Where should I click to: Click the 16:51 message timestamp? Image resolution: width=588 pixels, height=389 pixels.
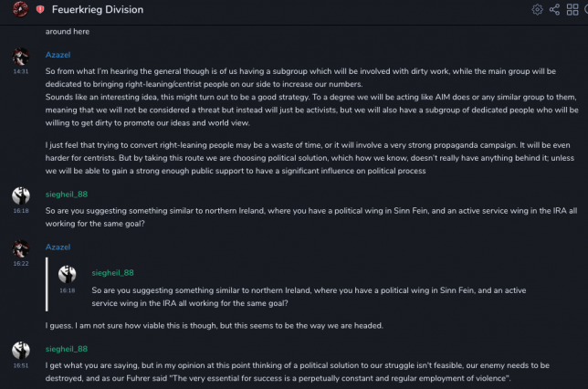tap(20, 365)
